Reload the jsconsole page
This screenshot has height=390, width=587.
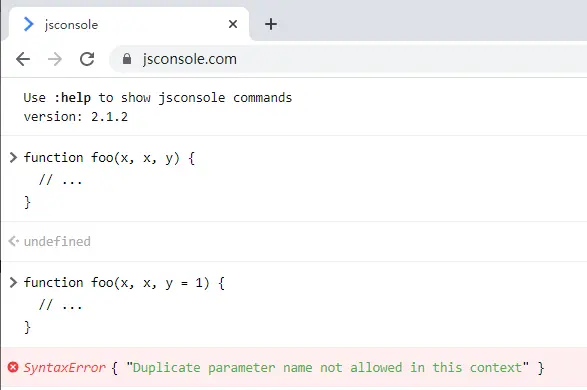coord(87,59)
